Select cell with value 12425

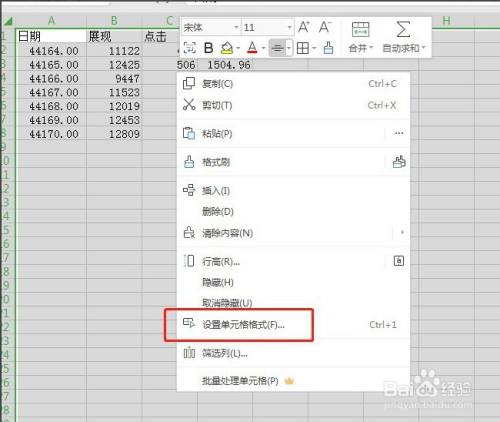point(114,65)
